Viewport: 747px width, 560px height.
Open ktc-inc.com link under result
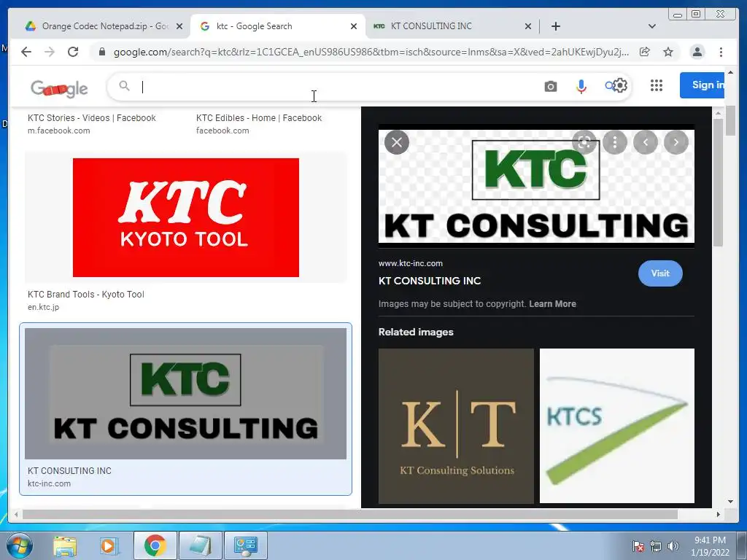tap(49, 483)
